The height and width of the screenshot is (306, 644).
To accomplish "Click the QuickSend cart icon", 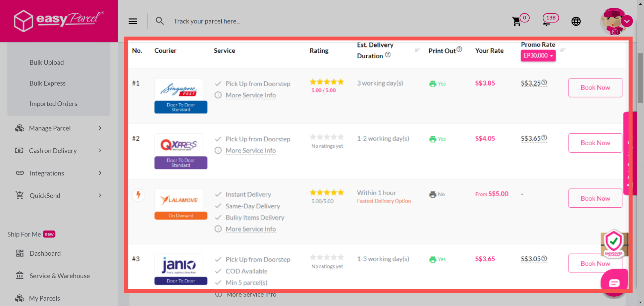I will pos(20,195).
